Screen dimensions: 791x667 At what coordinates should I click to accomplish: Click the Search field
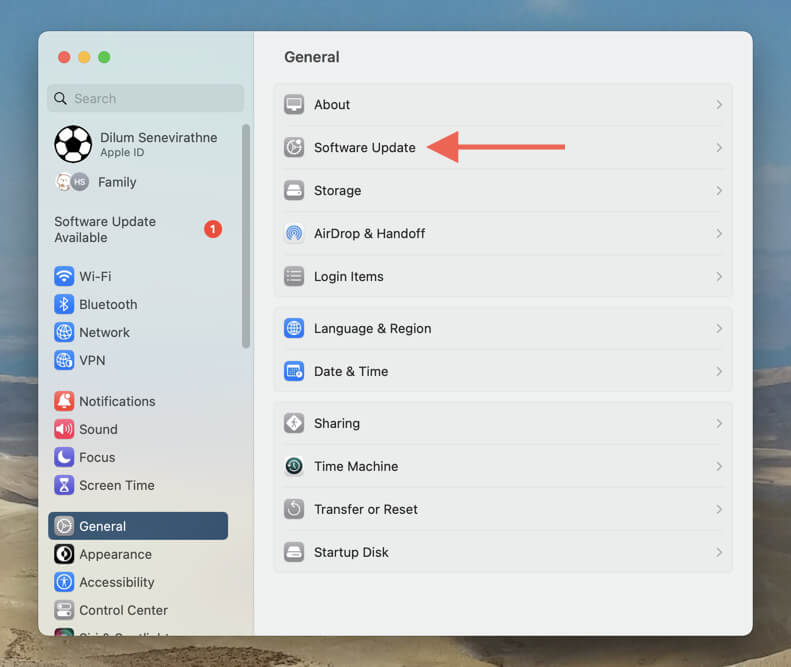click(x=145, y=98)
